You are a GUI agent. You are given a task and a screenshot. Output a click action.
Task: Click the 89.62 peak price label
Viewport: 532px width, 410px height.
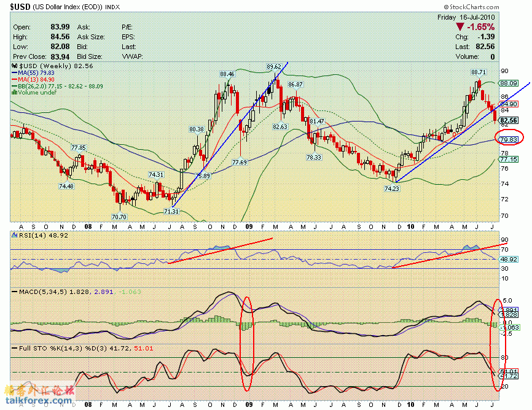[274, 66]
